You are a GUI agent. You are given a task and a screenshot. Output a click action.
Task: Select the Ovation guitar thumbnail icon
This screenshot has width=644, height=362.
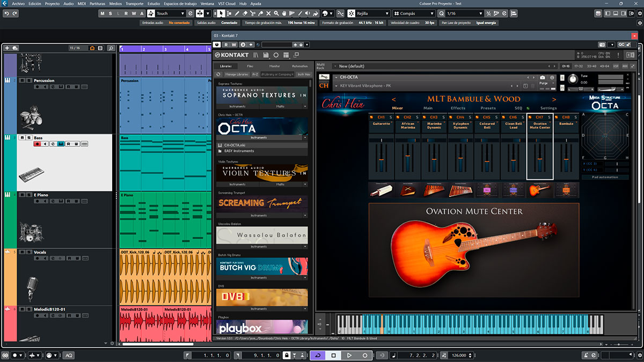540,190
